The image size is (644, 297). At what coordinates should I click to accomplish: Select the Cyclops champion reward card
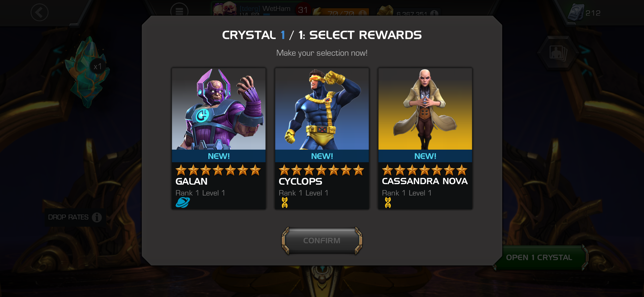pos(322,139)
